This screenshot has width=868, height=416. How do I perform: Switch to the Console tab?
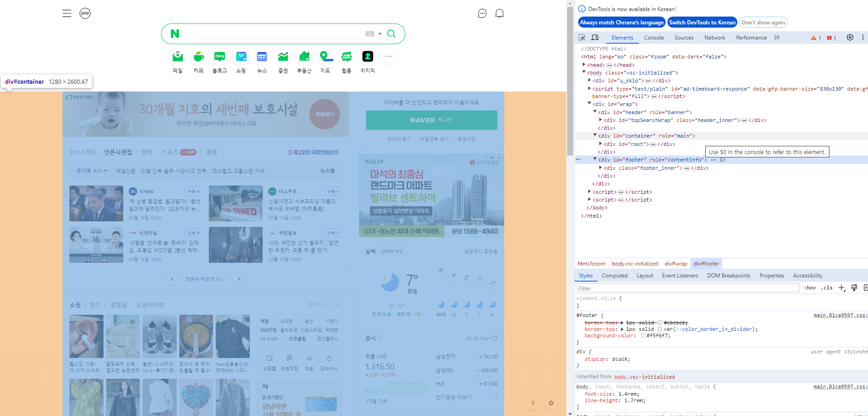[654, 38]
